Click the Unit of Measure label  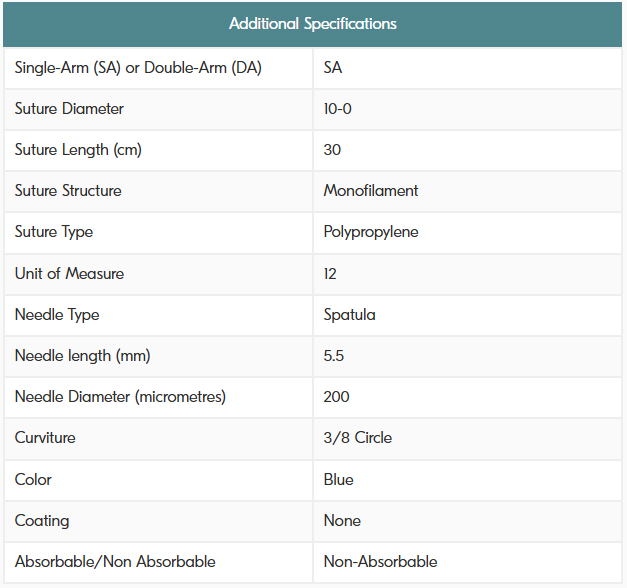(69, 273)
